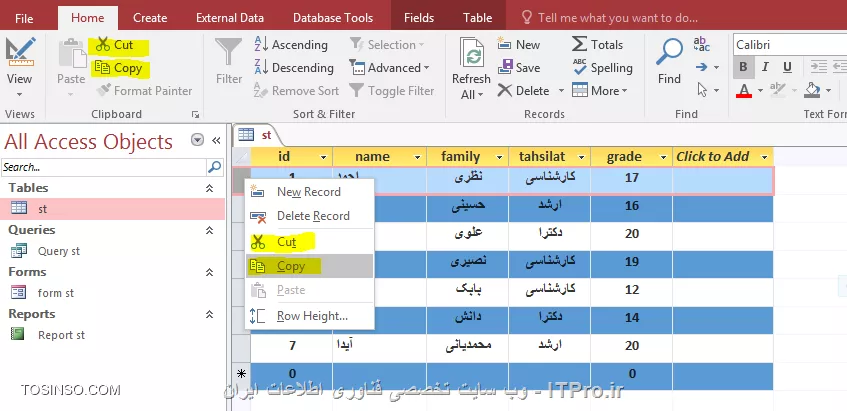Click the Click to Add column header
This screenshot has width=847, height=411.
click(723, 157)
